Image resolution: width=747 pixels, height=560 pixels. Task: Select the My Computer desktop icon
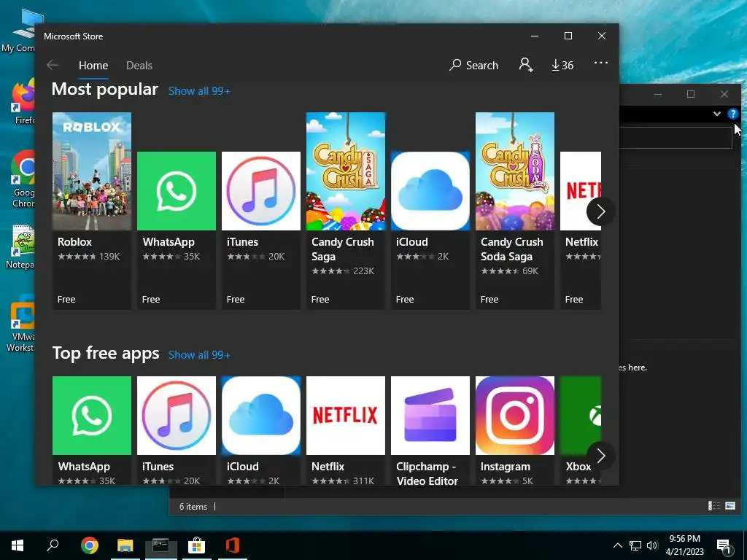tap(21, 31)
